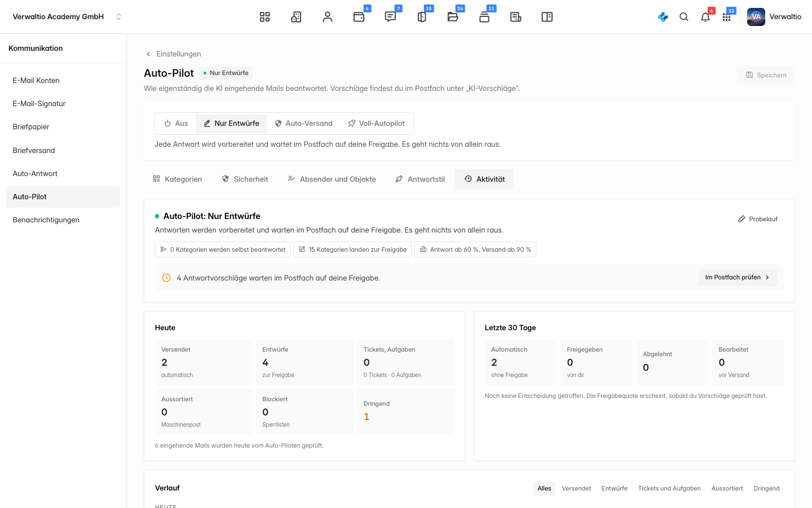Open the stacked cards icon with badge 21
The height and width of the screenshot is (508, 812).
[484, 17]
